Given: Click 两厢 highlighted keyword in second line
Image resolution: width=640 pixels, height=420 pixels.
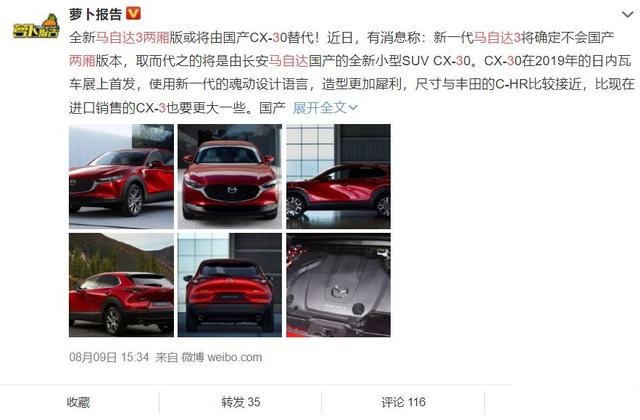Looking at the screenshot, I should [x=82, y=61].
